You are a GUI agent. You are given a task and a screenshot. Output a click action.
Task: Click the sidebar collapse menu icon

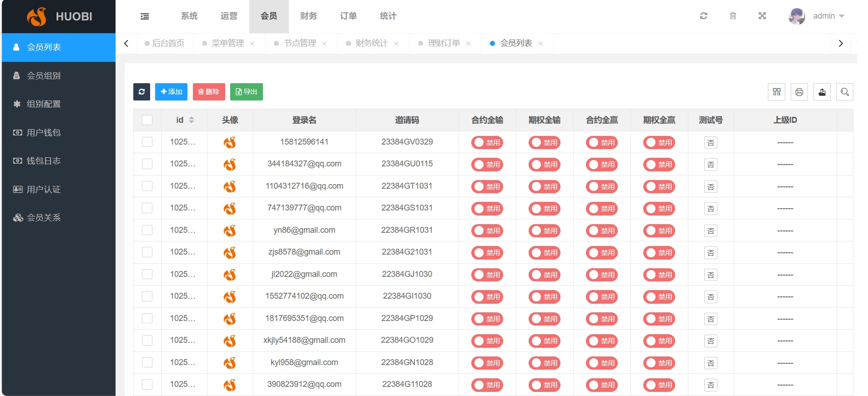coord(145,16)
